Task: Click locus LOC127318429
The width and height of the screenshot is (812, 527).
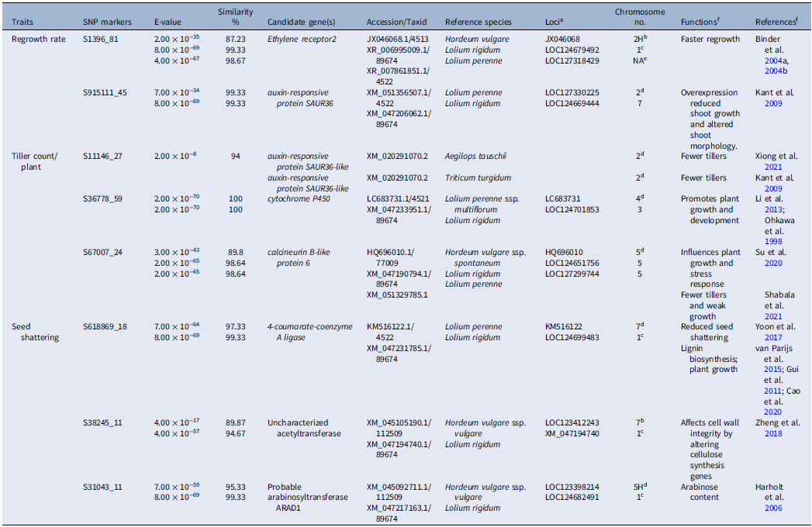Action: coord(572,60)
